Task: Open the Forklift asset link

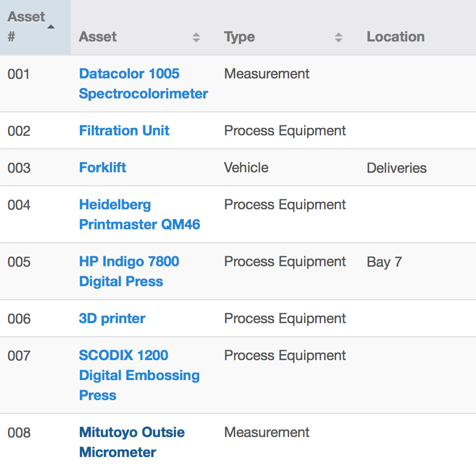Action: point(102,167)
